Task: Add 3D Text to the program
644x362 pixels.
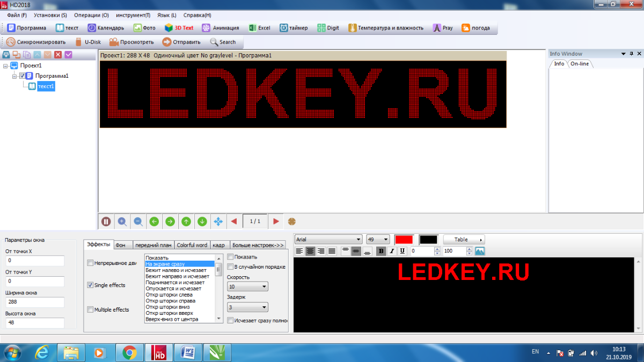Action: point(179,28)
